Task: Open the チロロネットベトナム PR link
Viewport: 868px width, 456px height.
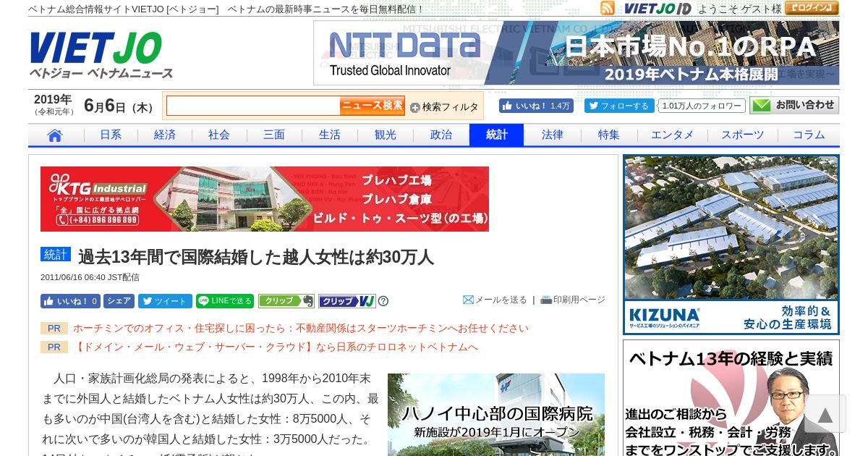Action: click(x=276, y=347)
